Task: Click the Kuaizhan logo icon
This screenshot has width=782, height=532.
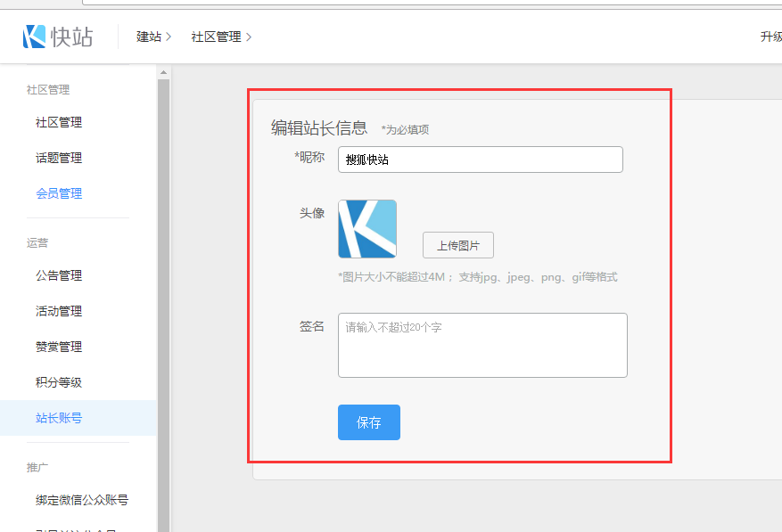Action: (x=35, y=37)
